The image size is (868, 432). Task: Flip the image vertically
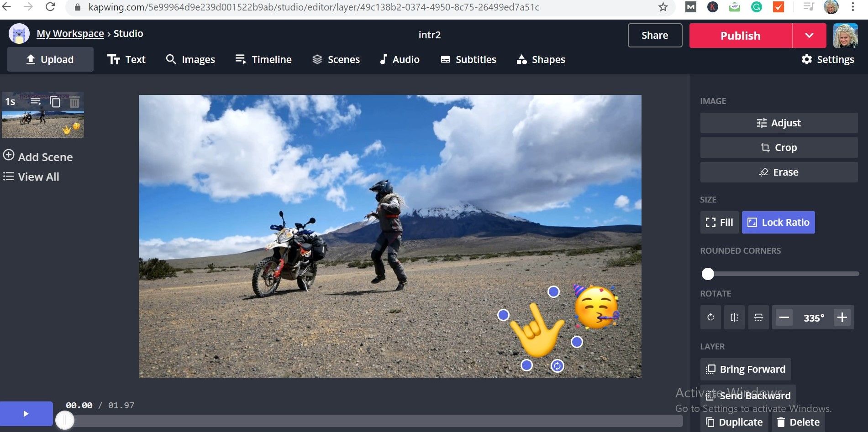[x=758, y=317]
